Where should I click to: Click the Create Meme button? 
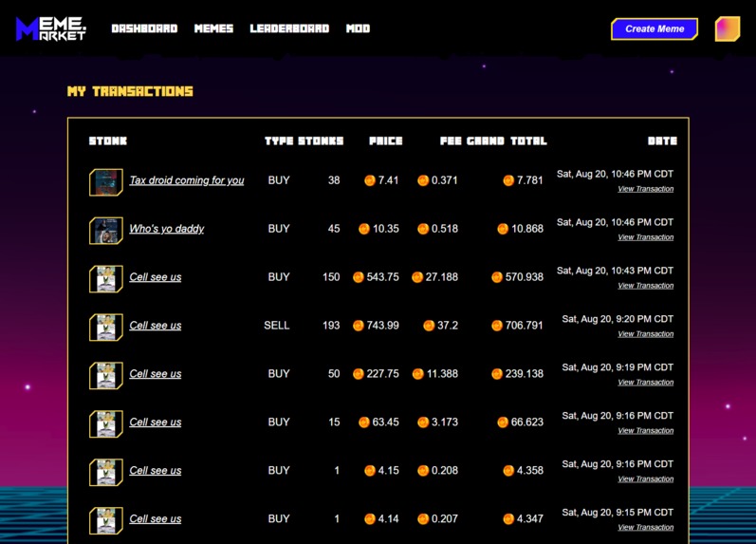pyautogui.click(x=655, y=29)
